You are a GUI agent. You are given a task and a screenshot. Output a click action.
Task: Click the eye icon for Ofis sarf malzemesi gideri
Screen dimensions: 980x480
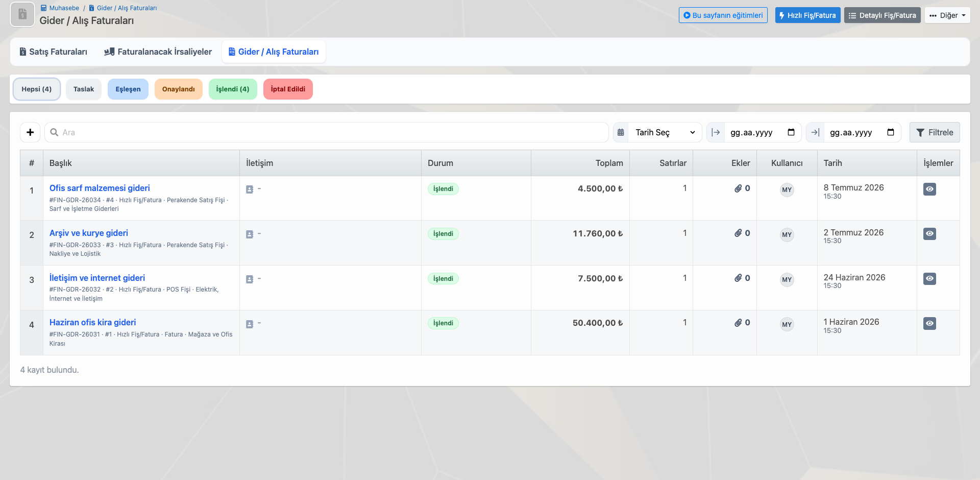click(929, 189)
